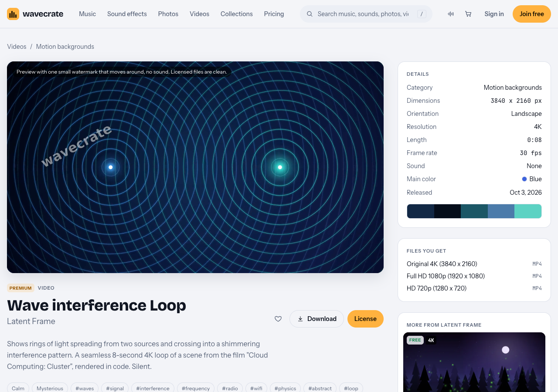Open the #wifi tag
Screen dimensions: 558x392
256,388
